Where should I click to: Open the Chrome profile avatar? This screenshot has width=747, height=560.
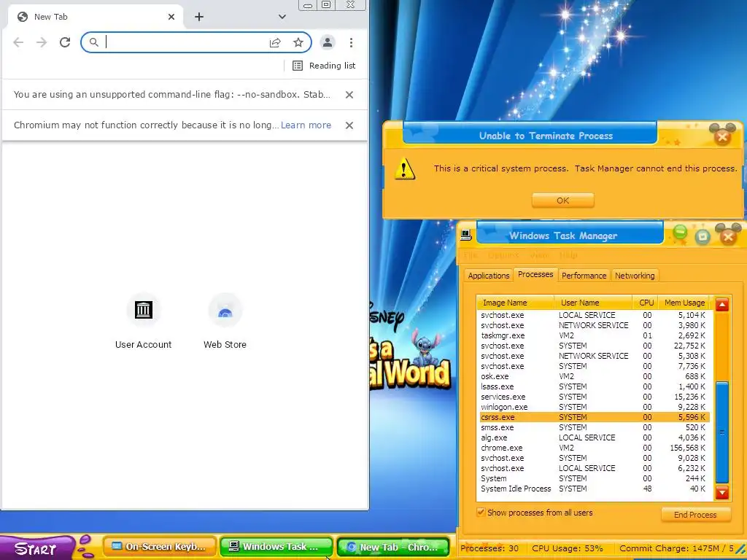[328, 42]
